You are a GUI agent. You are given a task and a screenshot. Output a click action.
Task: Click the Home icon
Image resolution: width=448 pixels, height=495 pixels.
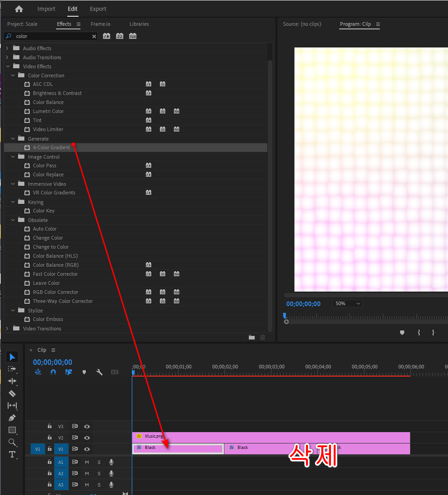19,9
